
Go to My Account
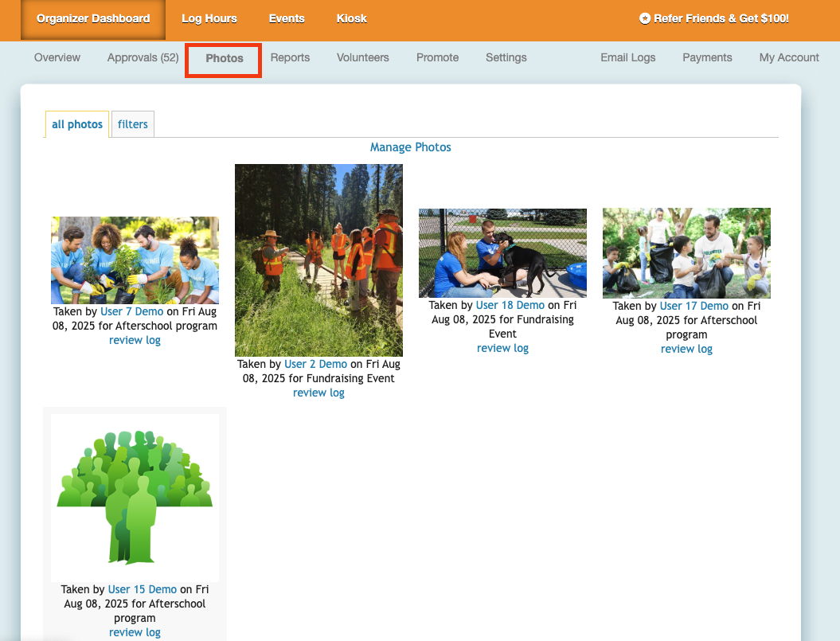point(788,58)
